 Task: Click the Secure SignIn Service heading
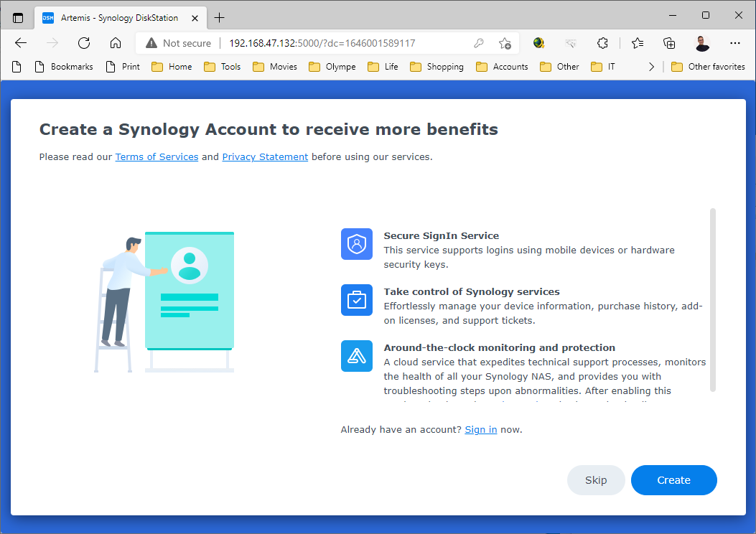click(441, 235)
